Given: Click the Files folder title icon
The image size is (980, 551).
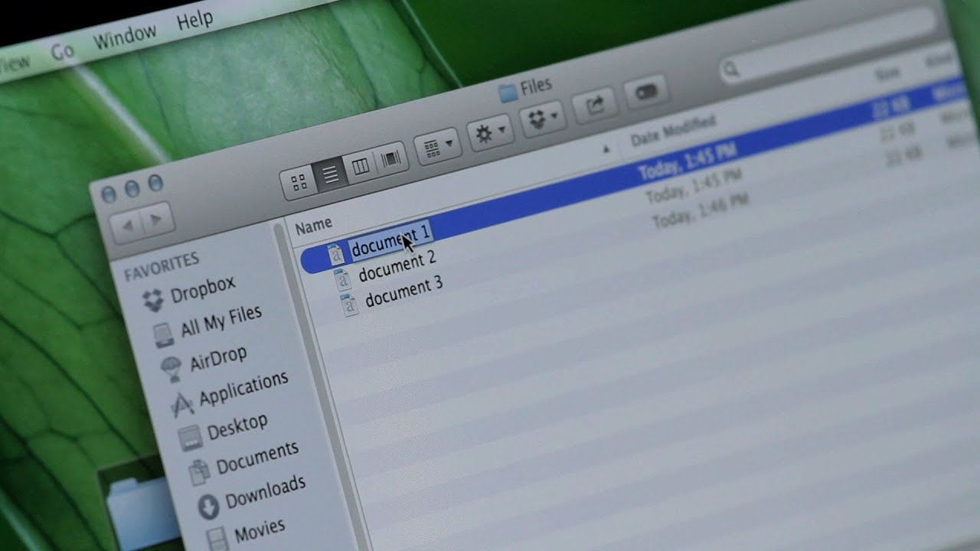Looking at the screenshot, I should pyautogui.click(x=508, y=93).
